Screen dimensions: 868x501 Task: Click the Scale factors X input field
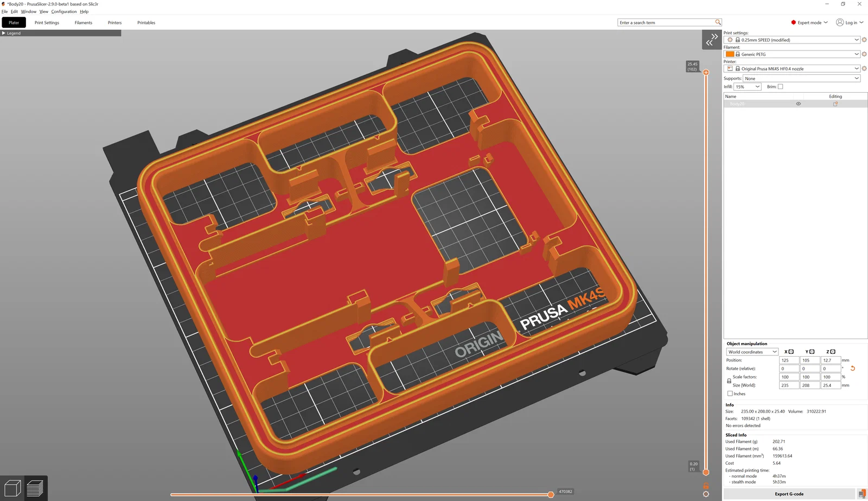pyautogui.click(x=789, y=377)
